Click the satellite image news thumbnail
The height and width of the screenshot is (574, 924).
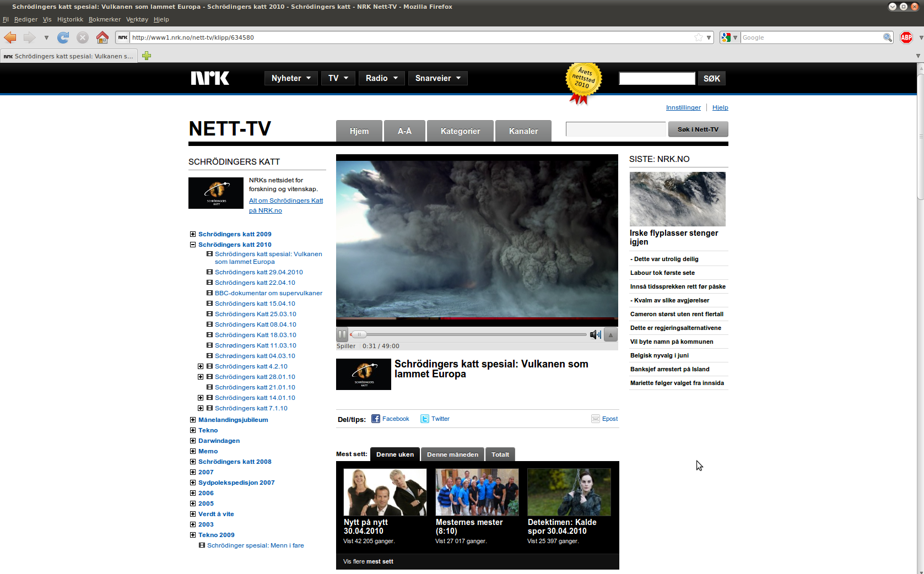coord(678,199)
